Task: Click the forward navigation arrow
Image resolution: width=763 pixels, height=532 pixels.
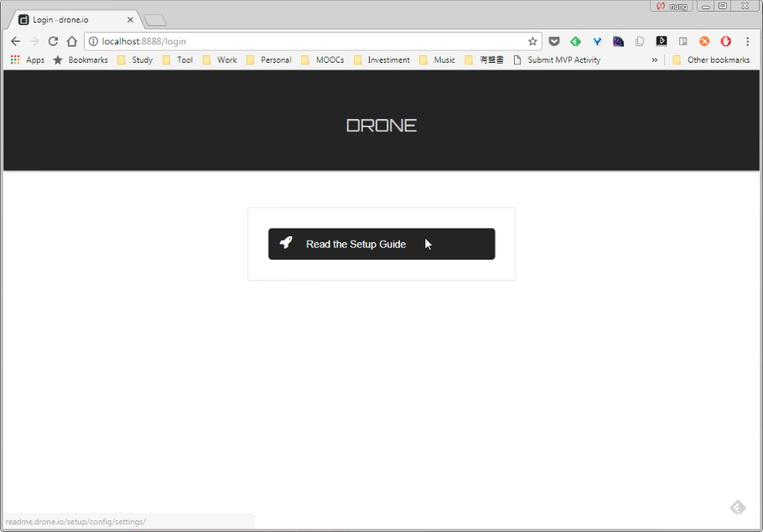Action: pyautogui.click(x=34, y=41)
